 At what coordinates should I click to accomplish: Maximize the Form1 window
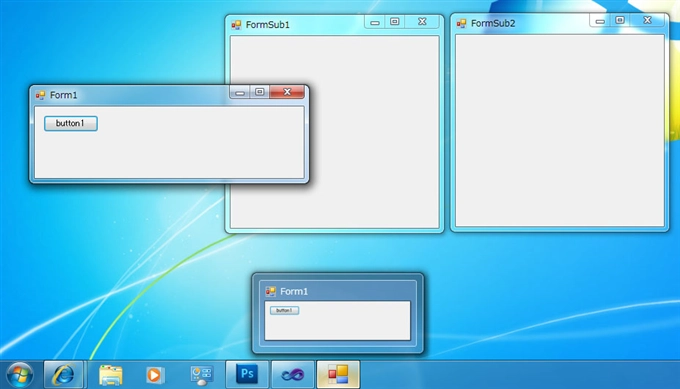click(x=259, y=92)
